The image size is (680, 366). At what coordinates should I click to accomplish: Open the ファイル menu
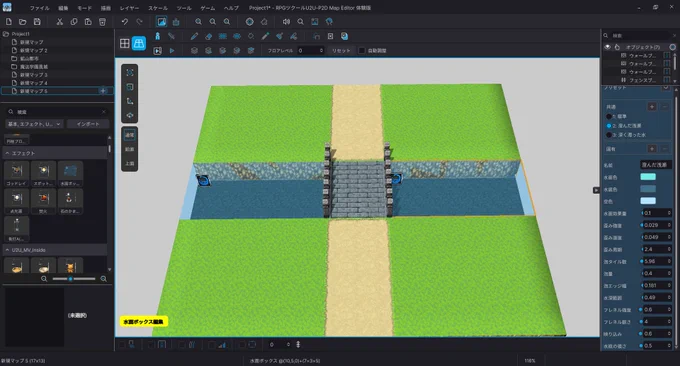tap(39, 8)
